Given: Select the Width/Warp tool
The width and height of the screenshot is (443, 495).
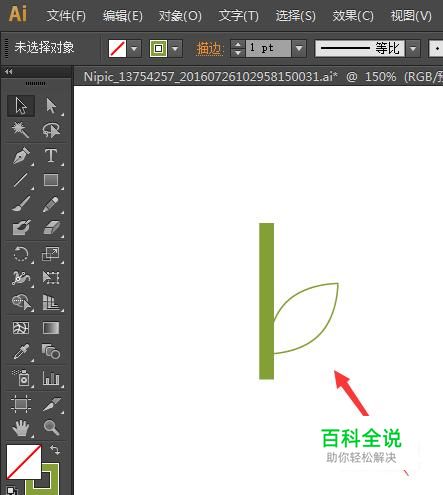Looking at the screenshot, I should pos(21,278).
